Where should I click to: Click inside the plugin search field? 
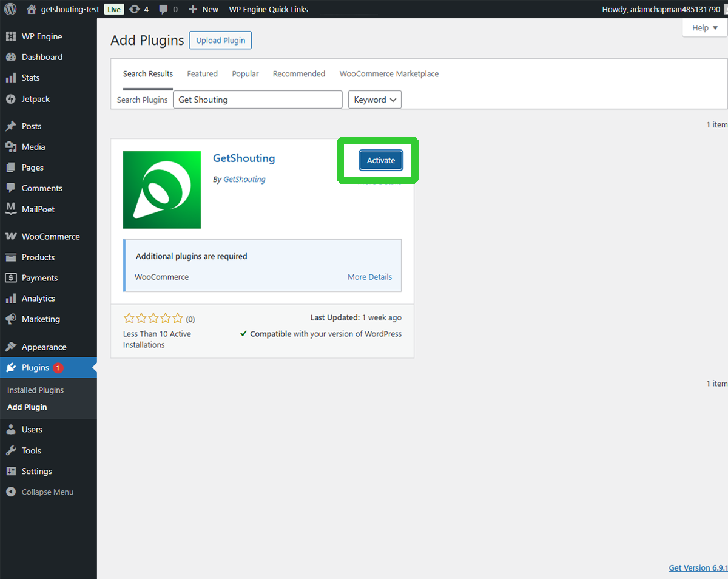point(257,99)
